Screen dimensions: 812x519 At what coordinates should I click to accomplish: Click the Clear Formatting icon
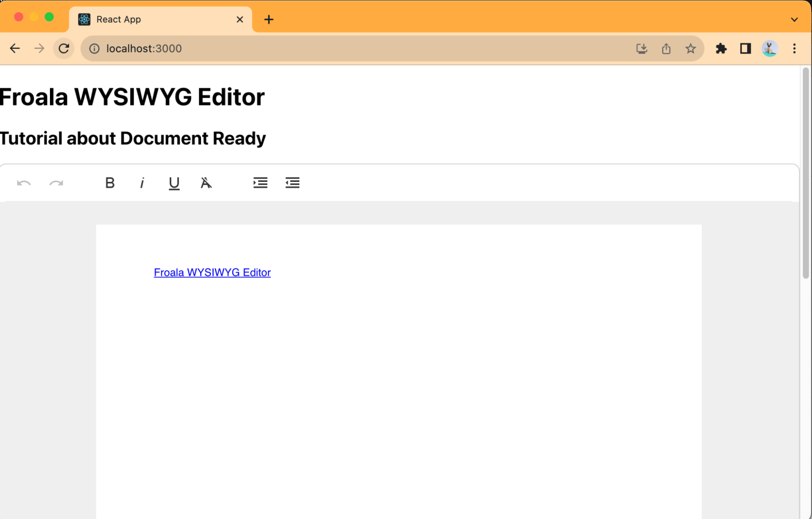206,183
